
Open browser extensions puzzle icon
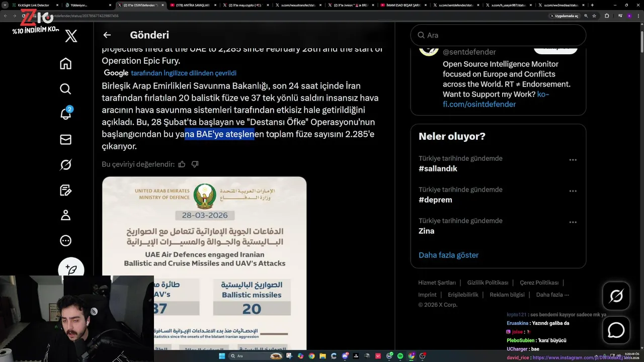pos(607,16)
